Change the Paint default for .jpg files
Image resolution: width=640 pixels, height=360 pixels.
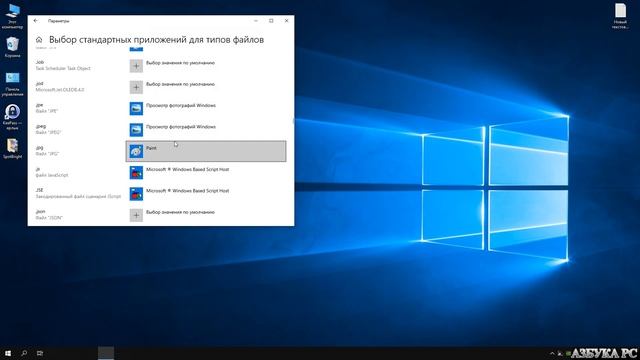pyautogui.click(x=206, y=151)
